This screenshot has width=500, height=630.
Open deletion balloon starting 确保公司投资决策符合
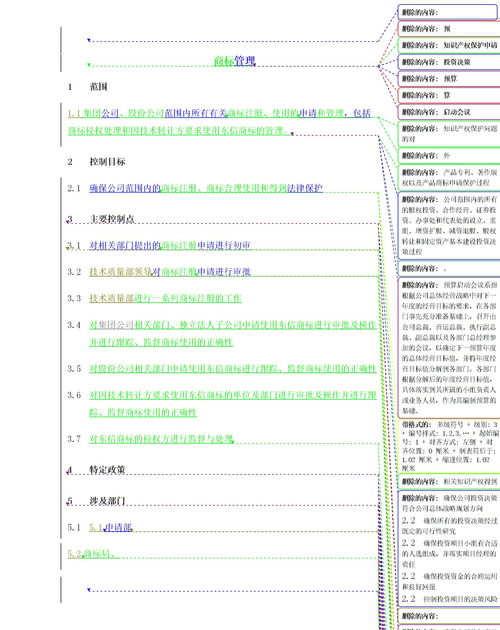(x=449, y=548)
